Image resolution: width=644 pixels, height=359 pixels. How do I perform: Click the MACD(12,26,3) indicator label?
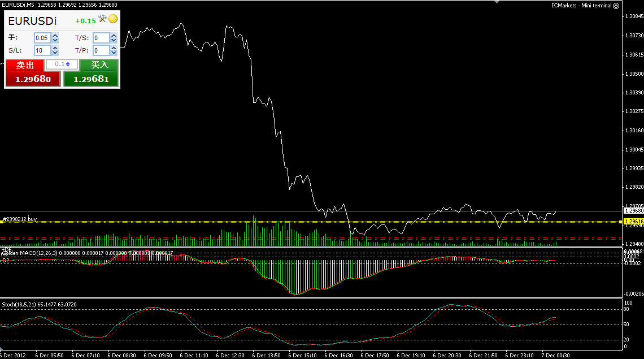click(38, 253)
